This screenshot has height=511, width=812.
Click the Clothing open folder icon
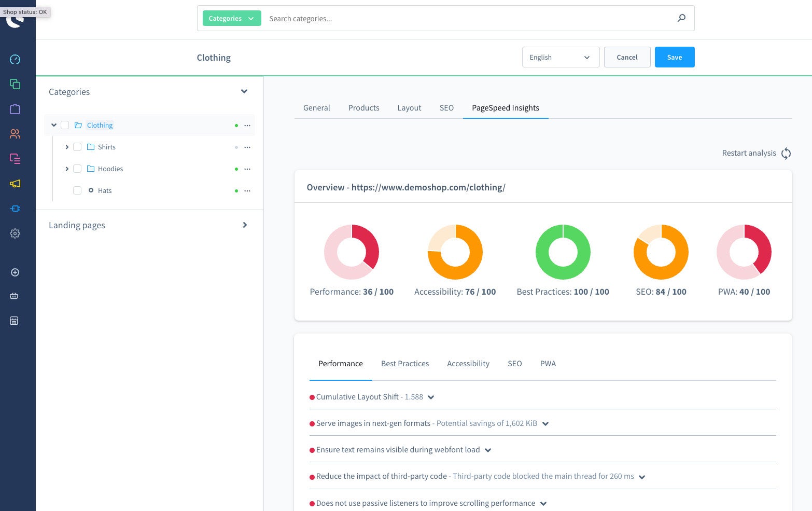(x=78, y=125)
